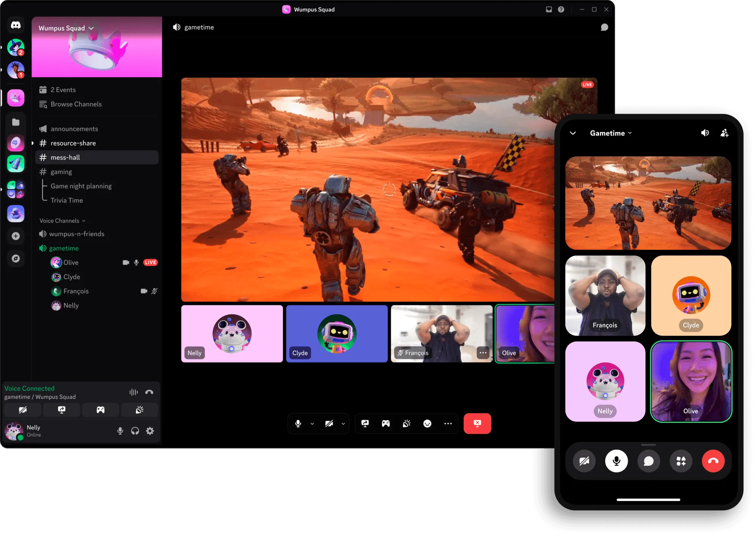Open the microphone options chevron
The image size is (756, 536).
[x=311, y=424]
